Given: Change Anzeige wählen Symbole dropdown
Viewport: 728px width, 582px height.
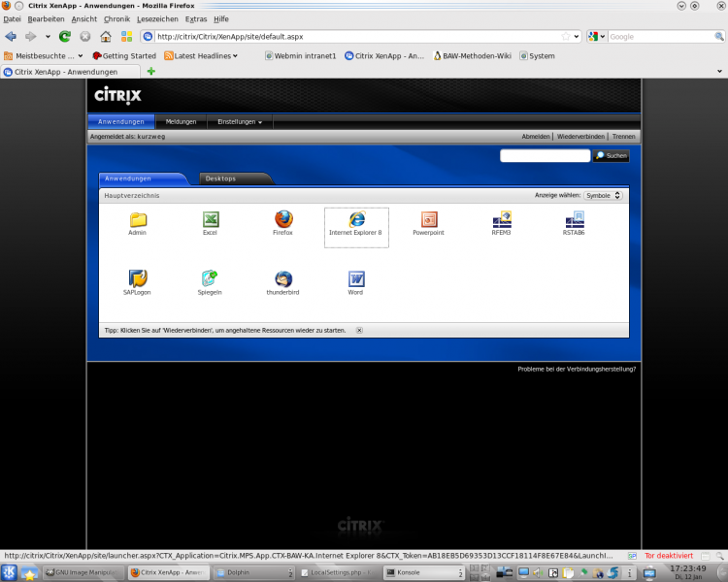Looking at the screenshot, I should 603,195.
